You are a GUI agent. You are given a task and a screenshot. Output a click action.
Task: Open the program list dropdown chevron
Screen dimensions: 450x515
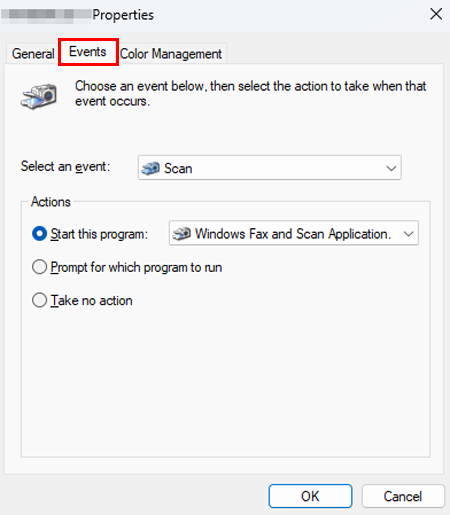point(409,234)
